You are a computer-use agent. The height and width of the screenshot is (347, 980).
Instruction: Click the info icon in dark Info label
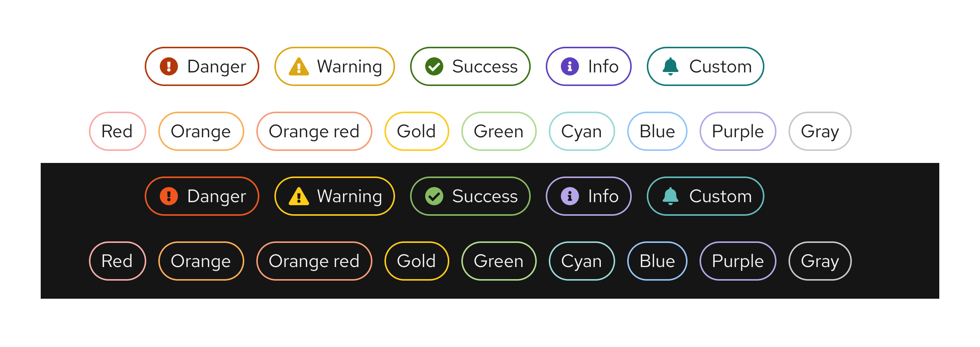(570, 197)
